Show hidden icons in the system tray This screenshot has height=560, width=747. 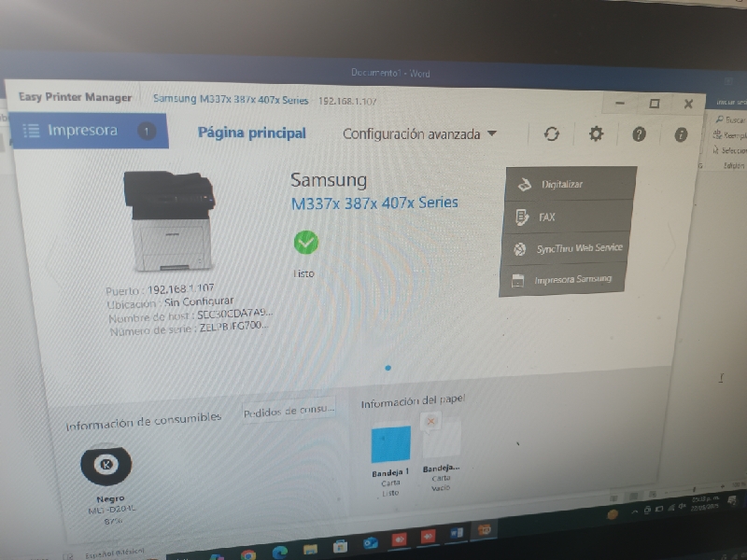634,511
